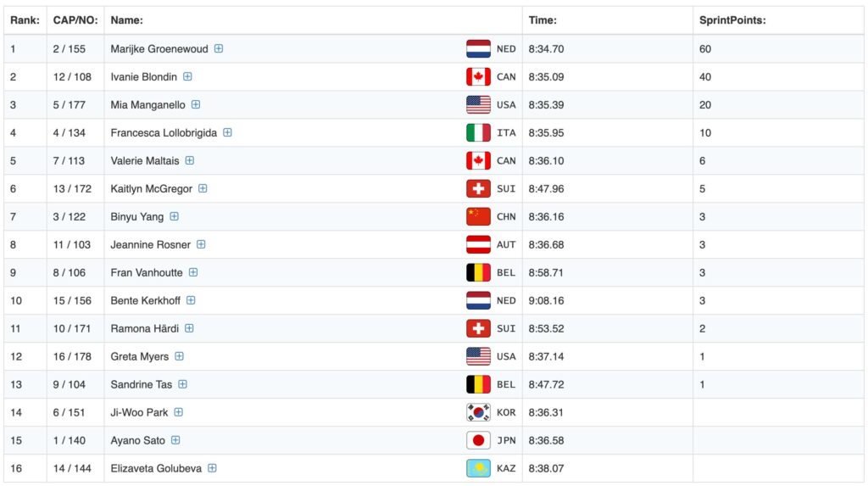Click the Italy flag in Lollobrigida's row
868x486 pixels.
[x=478, y=133]
